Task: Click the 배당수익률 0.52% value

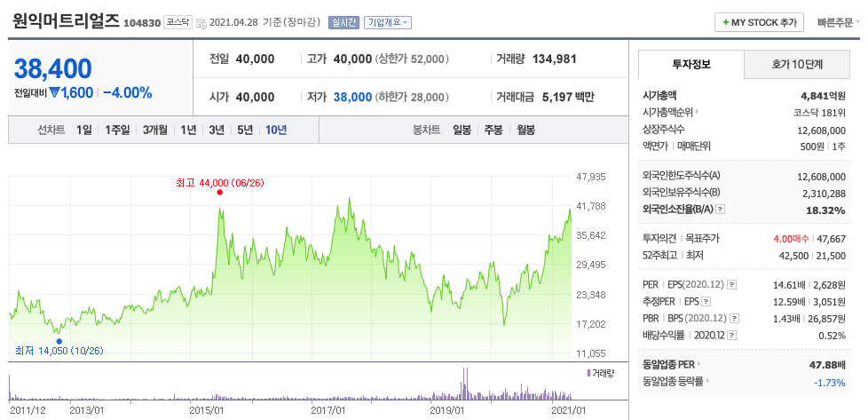Action: click(x=832, y=336)
